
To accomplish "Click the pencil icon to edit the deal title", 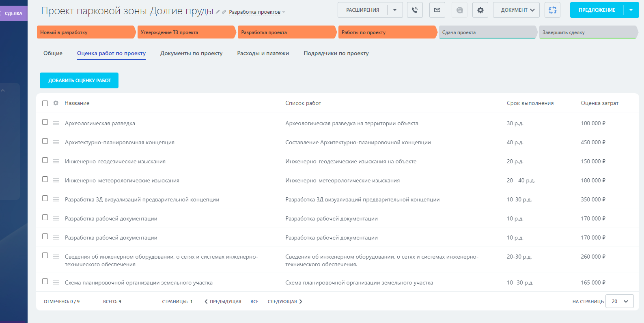I will pos(218,12).
